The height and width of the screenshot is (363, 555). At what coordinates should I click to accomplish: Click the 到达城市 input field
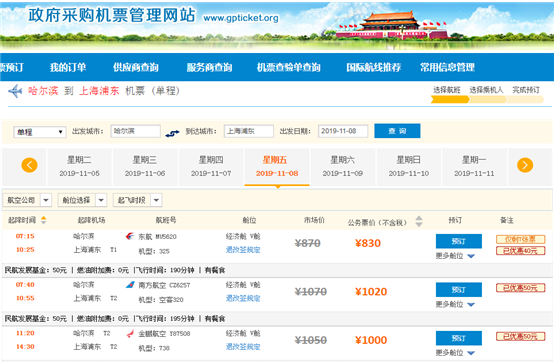pos(249,131)
